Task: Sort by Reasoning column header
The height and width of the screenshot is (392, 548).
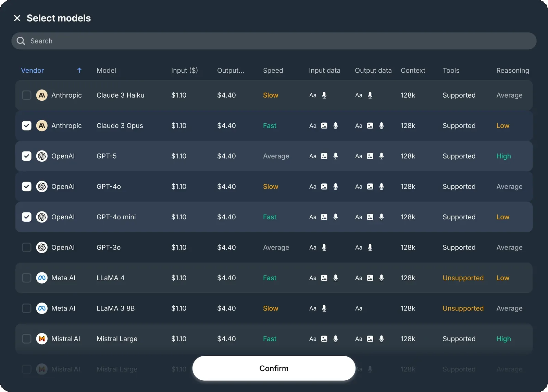Action: (513, 71)
